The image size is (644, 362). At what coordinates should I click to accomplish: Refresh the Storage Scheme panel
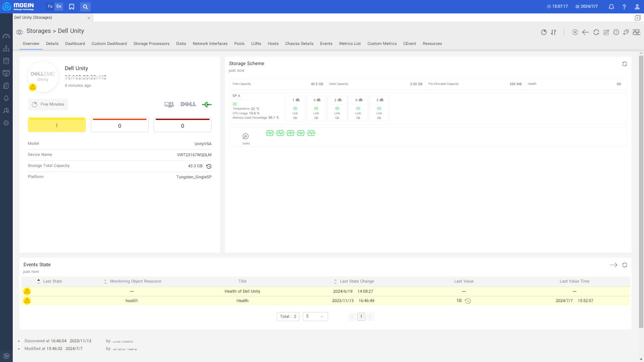coord(625,64)
